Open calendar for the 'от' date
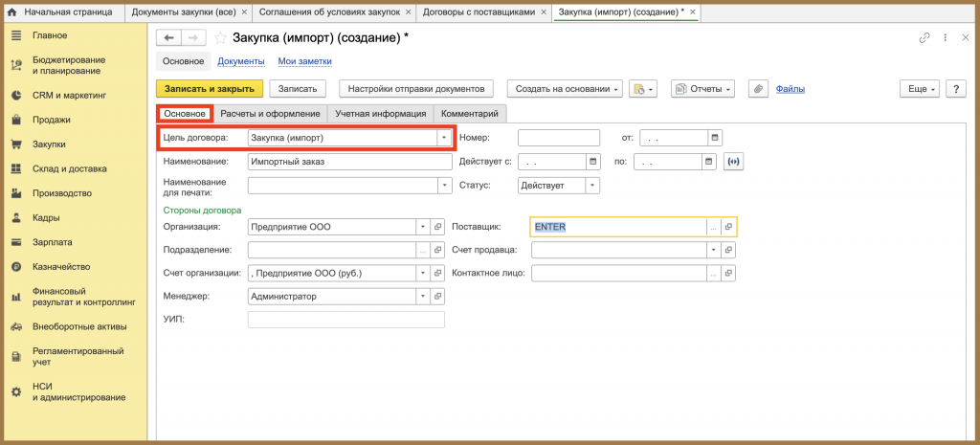Image resolution: width=980 pixels, height=445 pixels. 716,137
